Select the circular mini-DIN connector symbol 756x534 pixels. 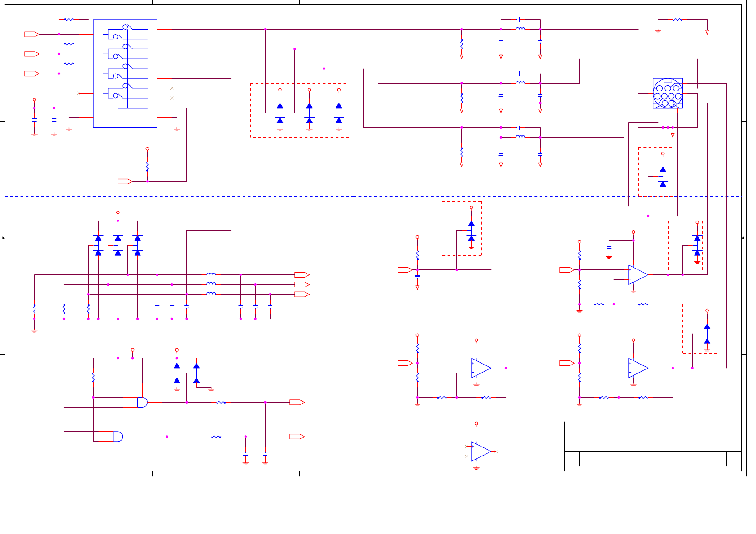668,93
